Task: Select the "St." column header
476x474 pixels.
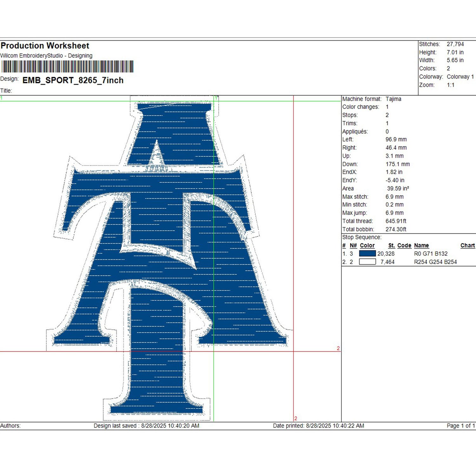Action: (392, 246)
